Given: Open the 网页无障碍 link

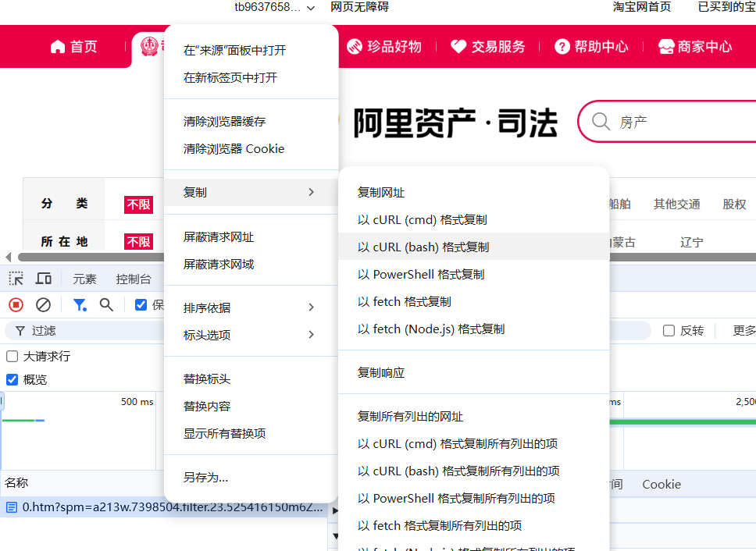Looking at the screenshot, I should pyautogui.click(x=360, y=7).
